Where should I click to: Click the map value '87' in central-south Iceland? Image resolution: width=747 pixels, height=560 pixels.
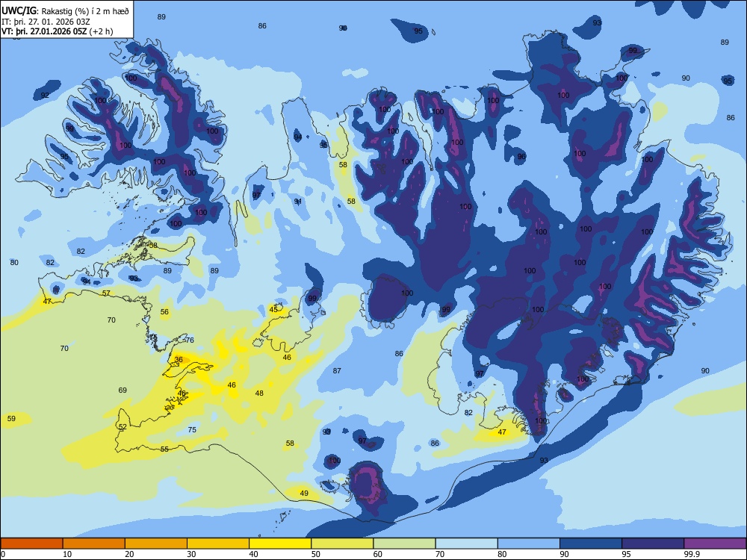pyautogui.click(x=337, y=370)
